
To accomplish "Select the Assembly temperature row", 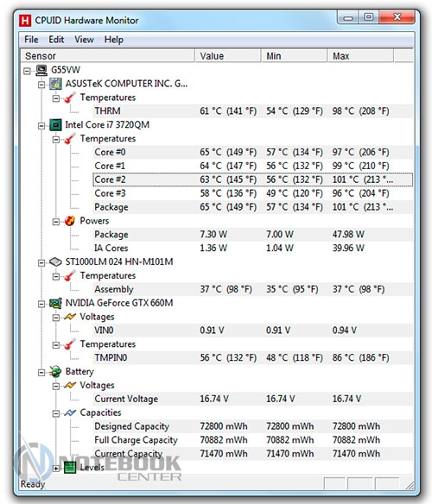I will pos(252,289).
